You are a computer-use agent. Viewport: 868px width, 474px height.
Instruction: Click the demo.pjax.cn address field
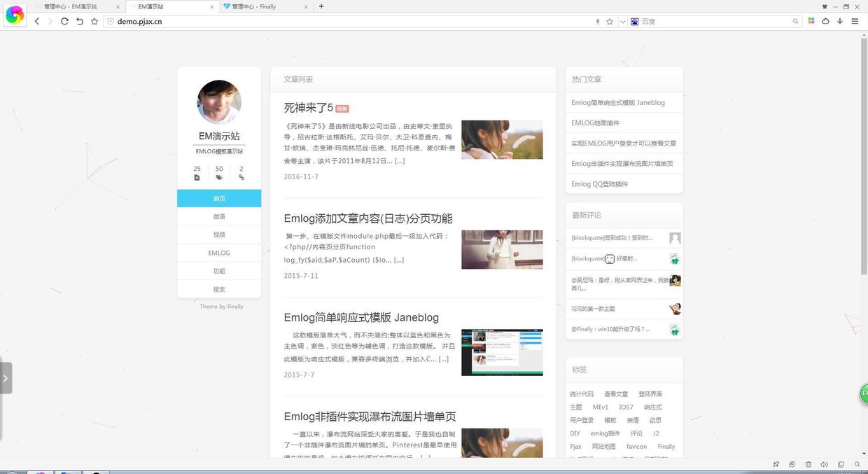click(346, 22)
